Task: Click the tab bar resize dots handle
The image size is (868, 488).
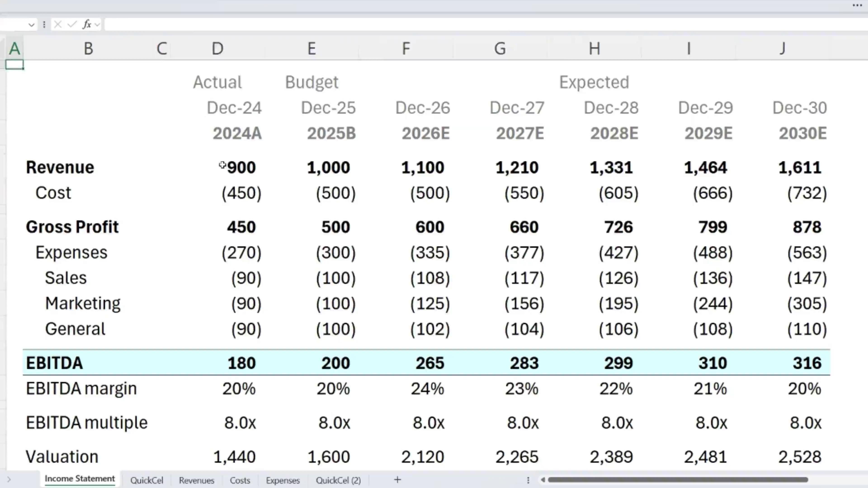Action: [x=528, y=480]
